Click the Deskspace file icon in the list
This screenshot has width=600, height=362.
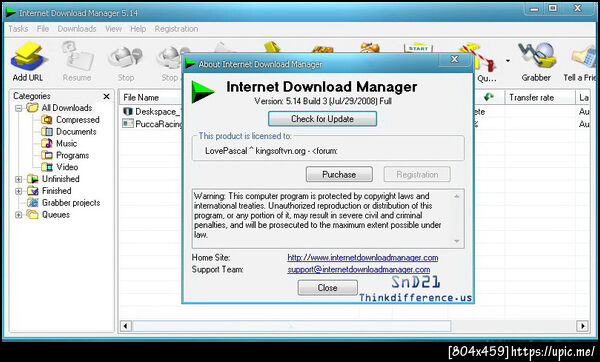pyautogui.click(x=127, y=111)
